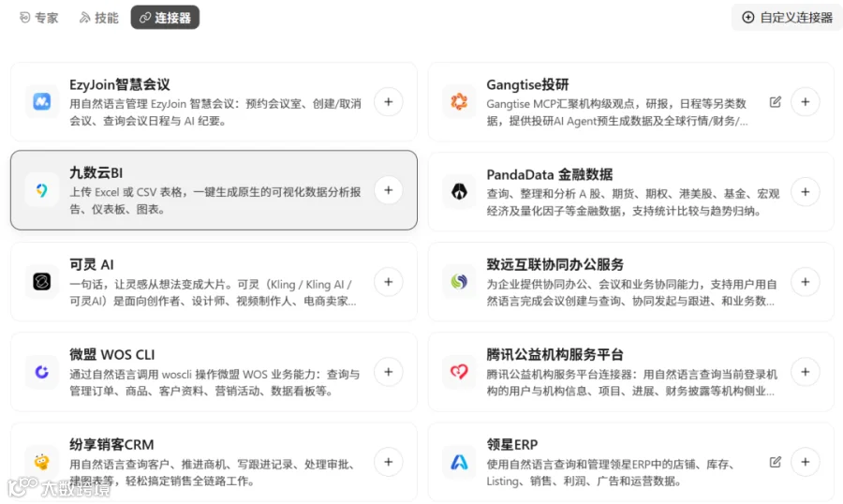The width and height of the screenshot is (843, 504).
Task: Add the 致远互联协同办公服务 connector
Action: [x=805, y=282]
